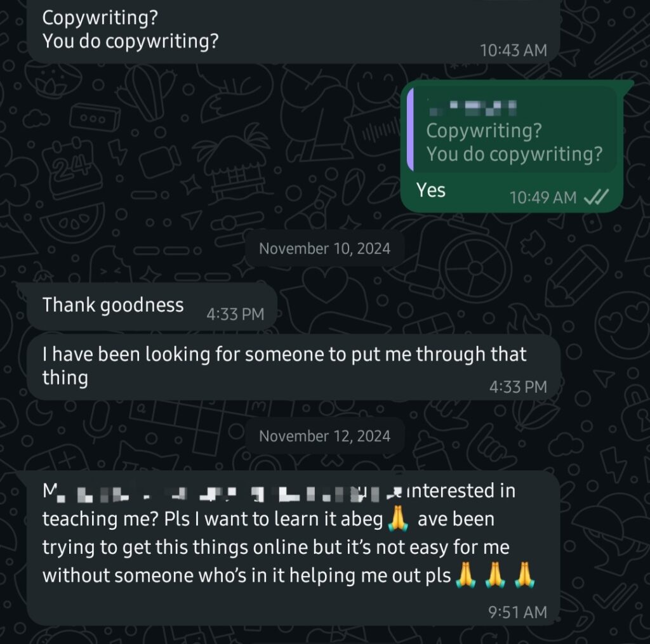The width and height of the screenshot is (650, 644).
Task: Tap the last praying hands emoji in the message
Action: (x=524, y=575)
